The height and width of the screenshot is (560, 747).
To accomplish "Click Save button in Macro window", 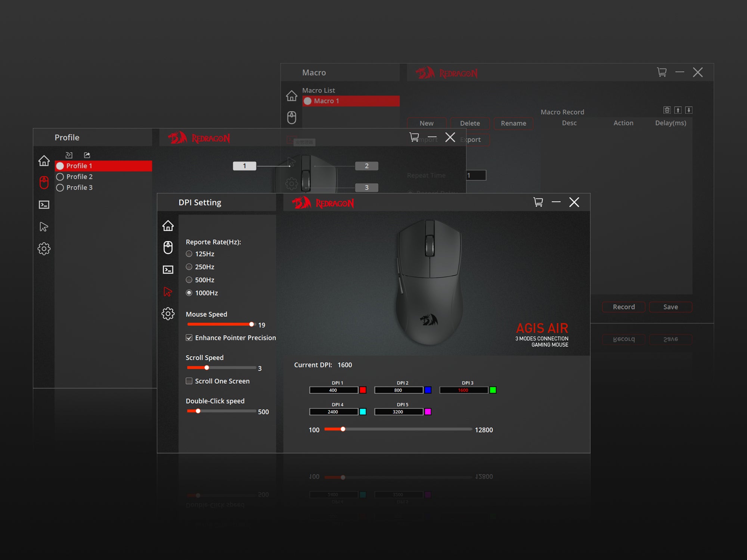I will [x=671, y=307].
